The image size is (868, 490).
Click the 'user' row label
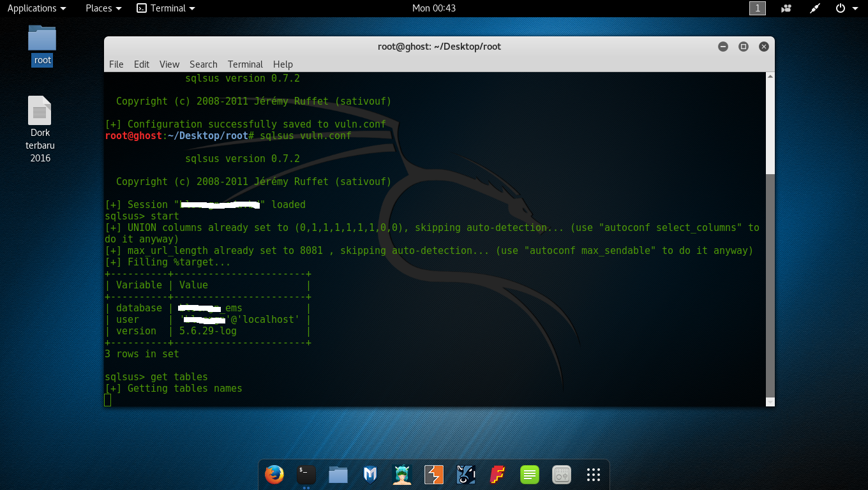(128, 320)
